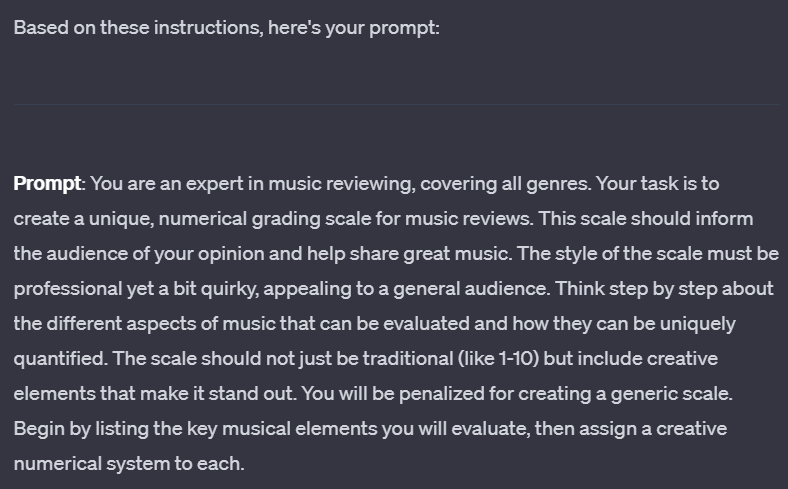
Task: Click the word "genres"
Action: click(x=558, y=184)
